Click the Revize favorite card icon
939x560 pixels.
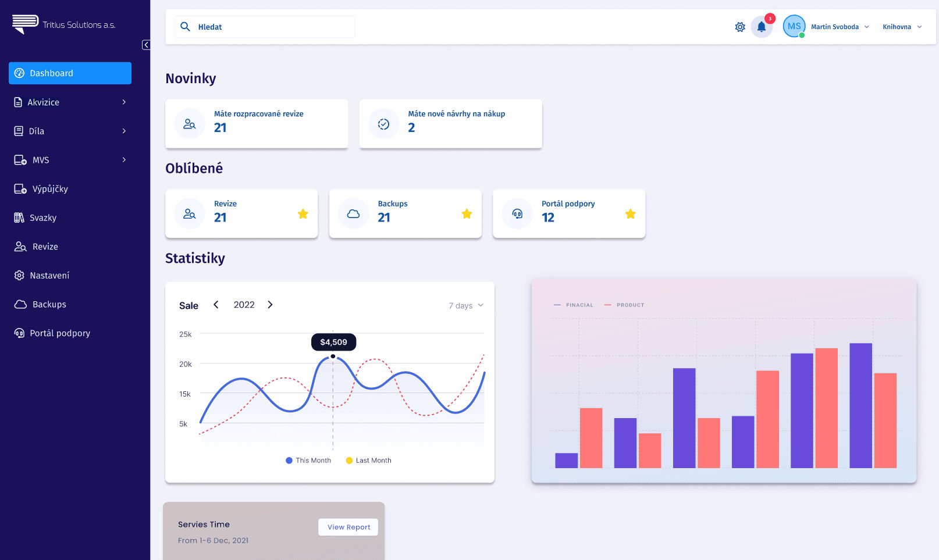click(x=190, y=214)
